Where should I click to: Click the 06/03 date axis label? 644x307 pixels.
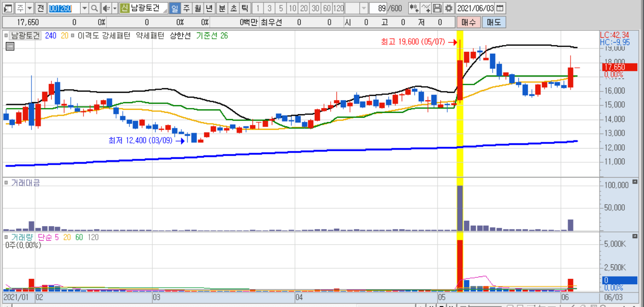point(614,296)
